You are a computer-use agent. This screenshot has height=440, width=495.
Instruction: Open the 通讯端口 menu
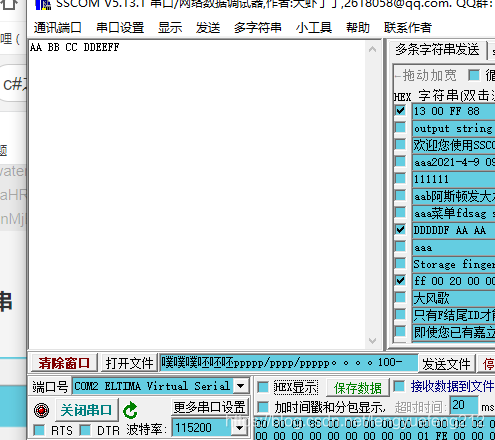(57, 28)
